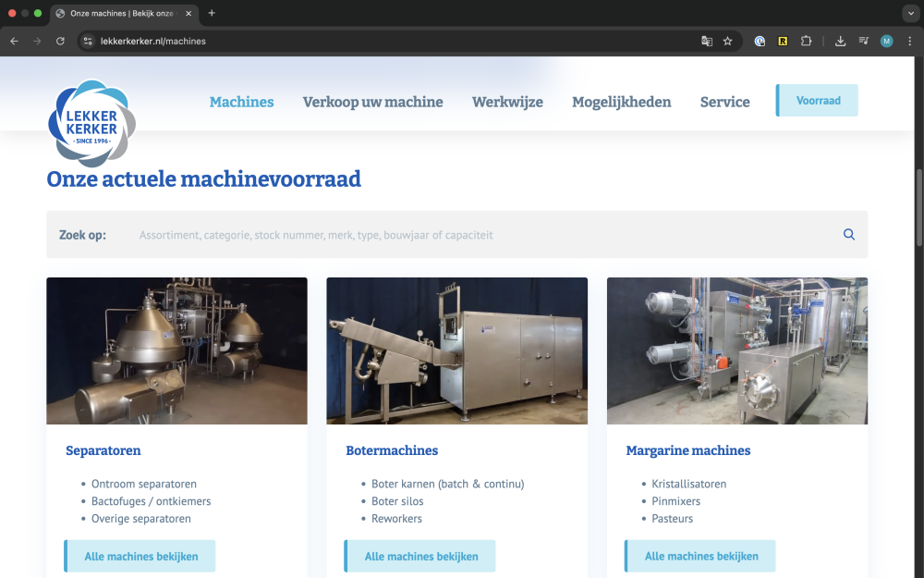Image resolution: width=924 pixels, height=578 pixels.
Task: Open the browser Downloads icon
Action: 840,41
